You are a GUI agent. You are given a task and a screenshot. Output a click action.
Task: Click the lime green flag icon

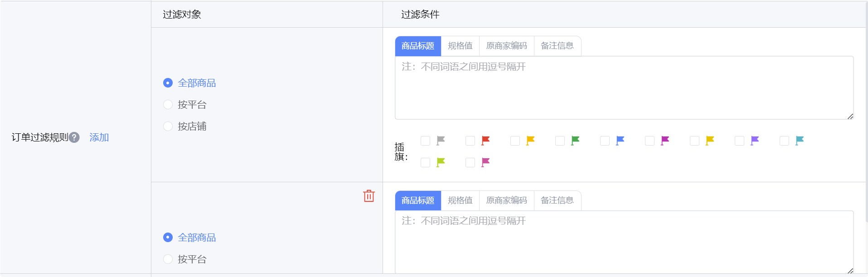pos(441,162)
